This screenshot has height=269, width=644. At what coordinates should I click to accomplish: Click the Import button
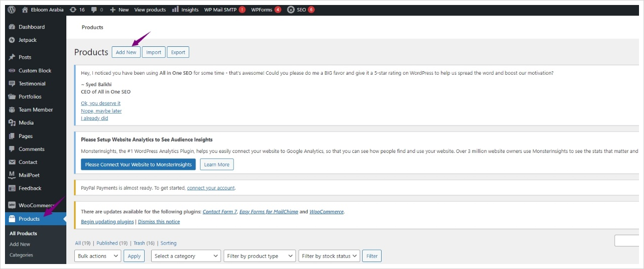point(154,52)
